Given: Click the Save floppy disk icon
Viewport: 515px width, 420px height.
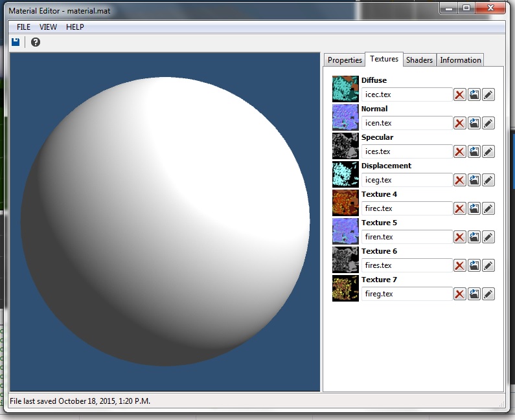Looking at the screenshot, I should (x=16, y=42).
